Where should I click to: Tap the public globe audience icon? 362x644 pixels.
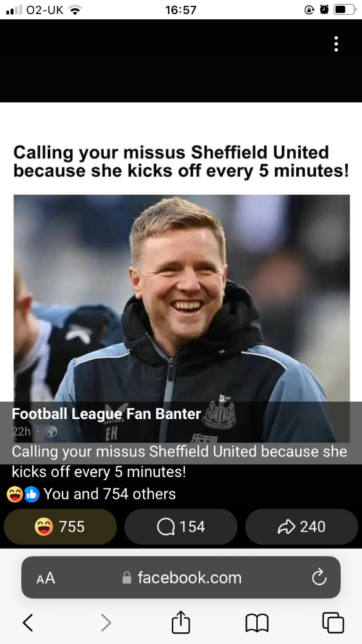click(52, 431)
